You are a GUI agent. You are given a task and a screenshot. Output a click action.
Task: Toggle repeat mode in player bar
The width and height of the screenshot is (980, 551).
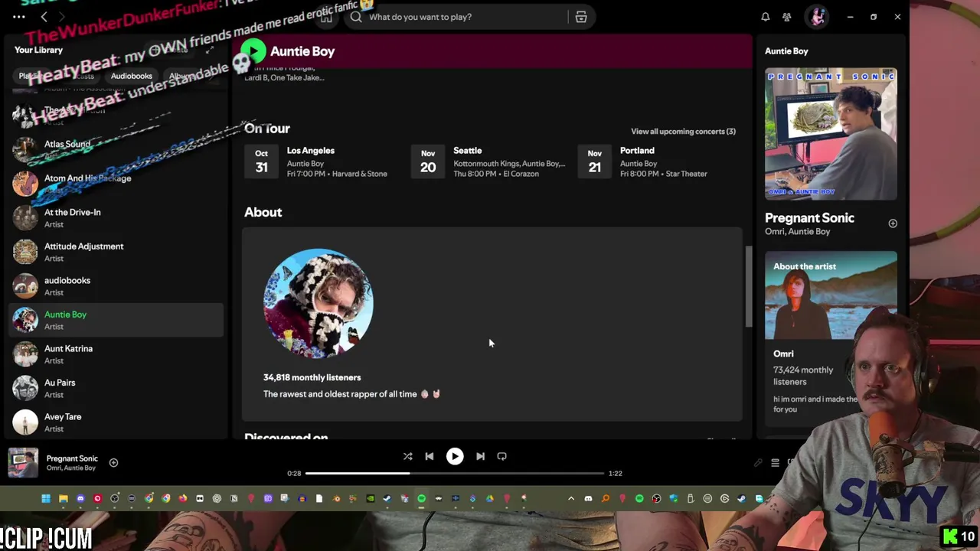coord(502,456)
